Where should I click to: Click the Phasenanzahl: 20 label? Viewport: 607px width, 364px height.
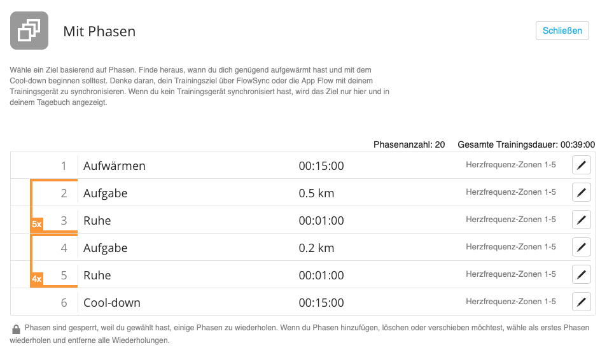[x=409, y=145]
